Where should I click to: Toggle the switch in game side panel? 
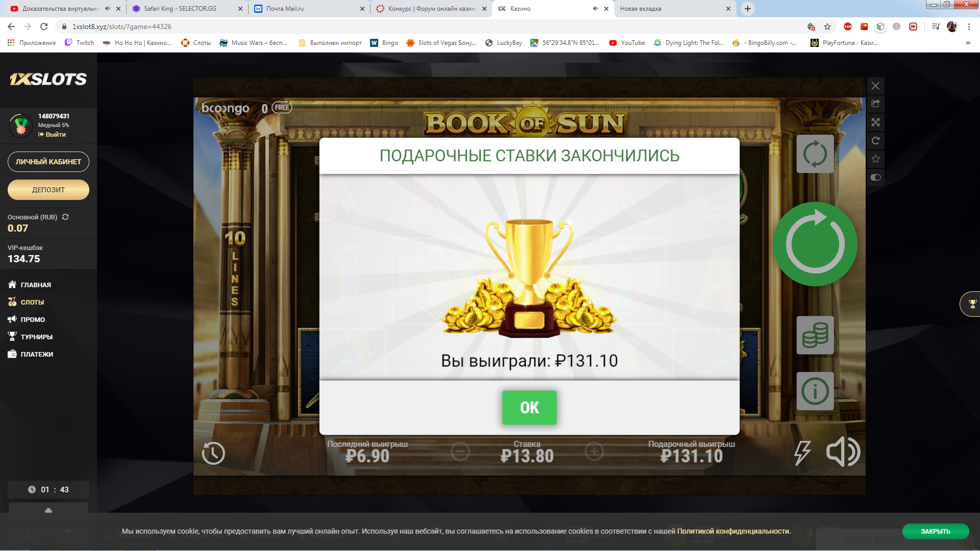[876, 178]
